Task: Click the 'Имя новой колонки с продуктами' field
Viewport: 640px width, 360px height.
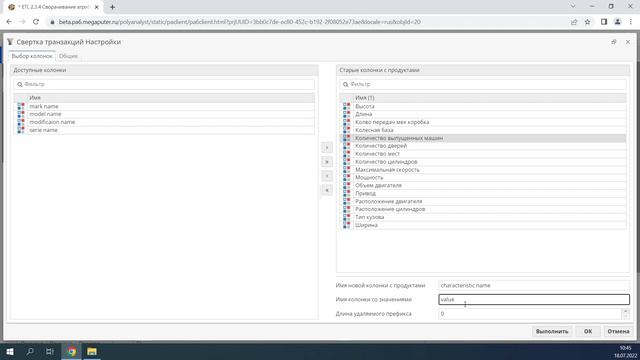Action: 534,285
